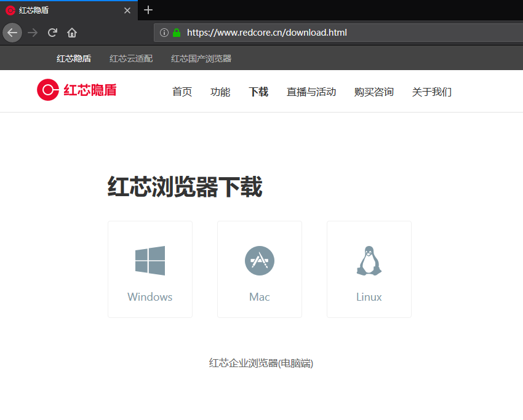Click the 红芯浏览器下载 heading
523x420 pixels.
(185, 186)
